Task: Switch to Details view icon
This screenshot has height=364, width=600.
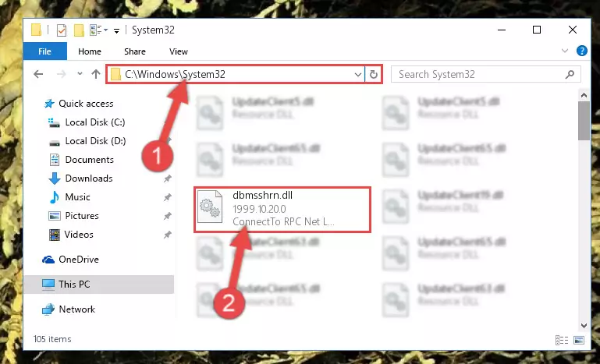Action: [x=561, y=340]
